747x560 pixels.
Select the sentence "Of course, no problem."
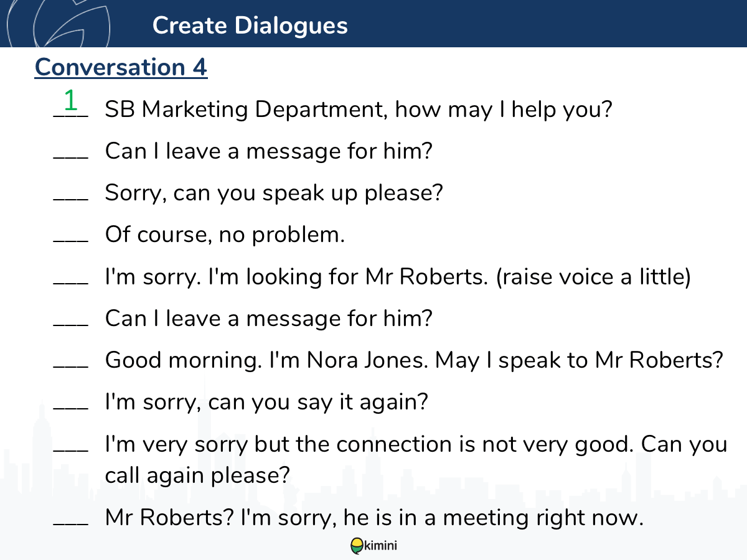tap(225, 235)
